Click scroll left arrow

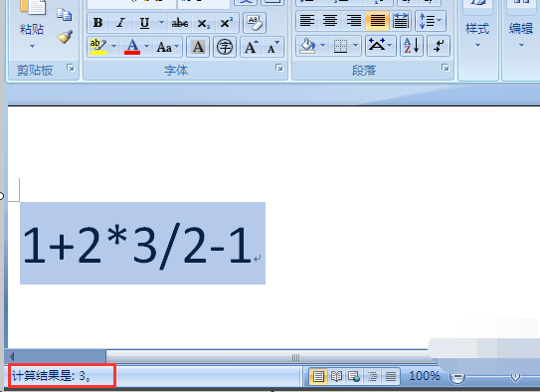(x=12, y=357)
